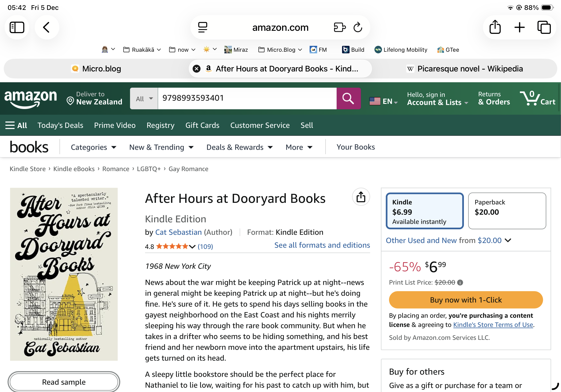Screen dimensions: 561x392
Task: Open the All hamburger navigation menu
Action: point(16,125)
